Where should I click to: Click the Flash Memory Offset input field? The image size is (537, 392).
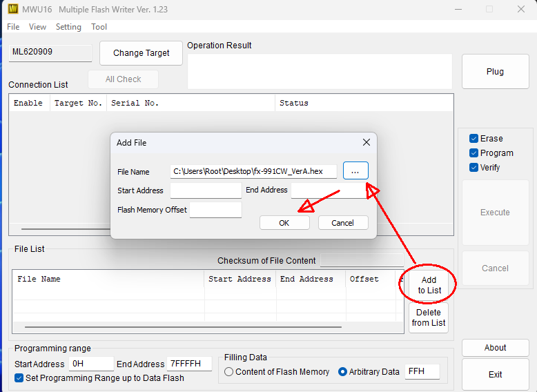(215, 210)
